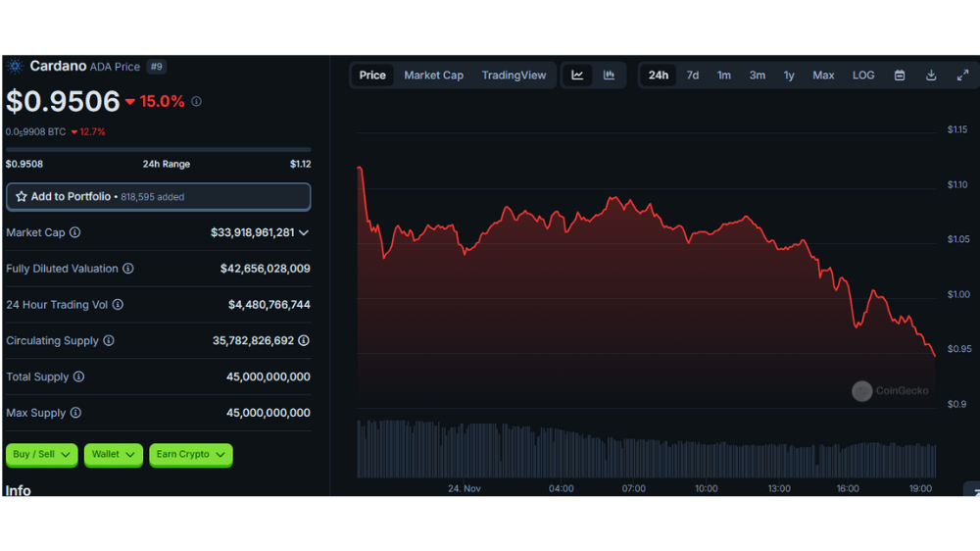Click info icon beside 35,782,826,692 value
980x551 pixels.
(x=304, y=341)
